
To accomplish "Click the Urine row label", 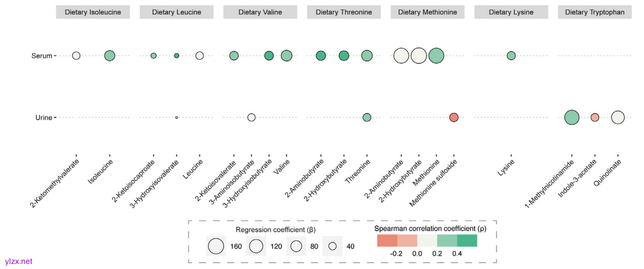I will coord(43,118).
